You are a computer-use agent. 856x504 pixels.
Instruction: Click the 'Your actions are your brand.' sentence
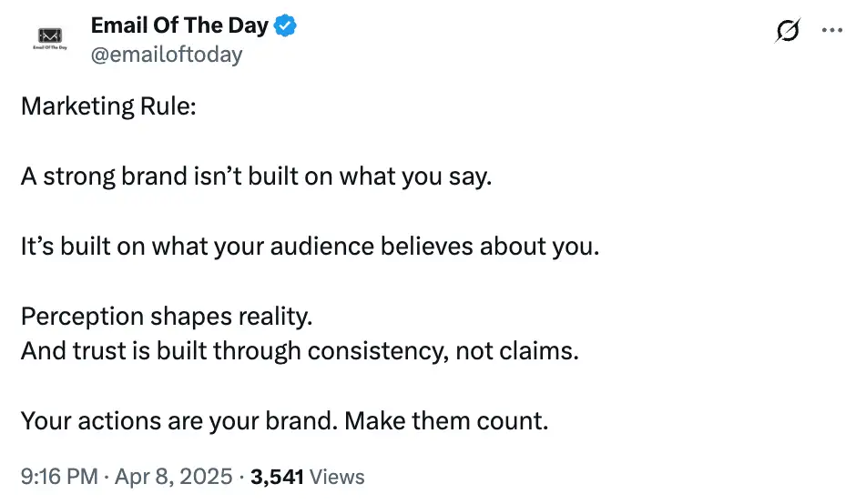coord(179,421)
